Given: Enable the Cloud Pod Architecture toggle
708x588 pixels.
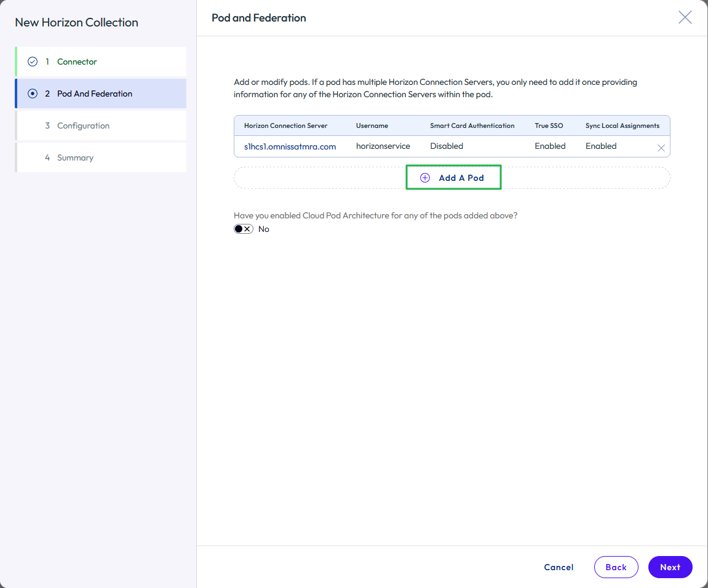Looking at the screenshot, I should click(x=244, y=229).
